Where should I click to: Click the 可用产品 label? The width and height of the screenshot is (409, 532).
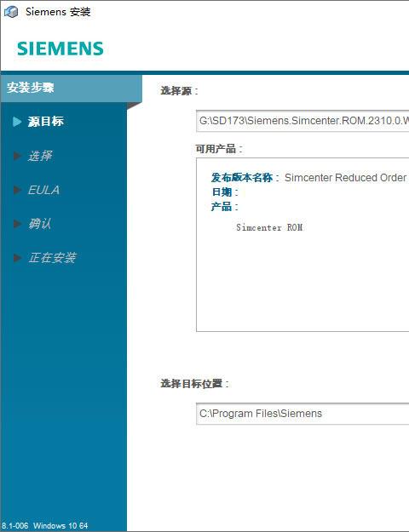click(219, 149)
